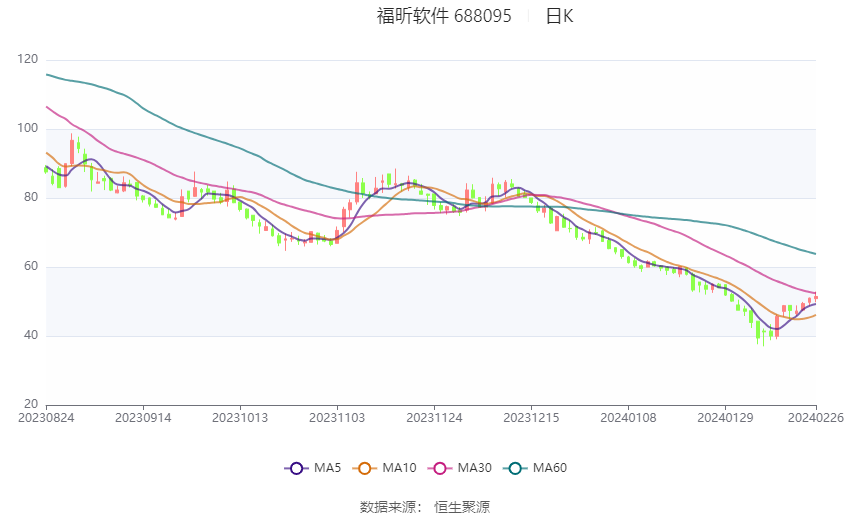Click the chart title 福昕软件 688095
Viewport: 850px width, 517px height.
pyautogui.click(x=444, y=16)
